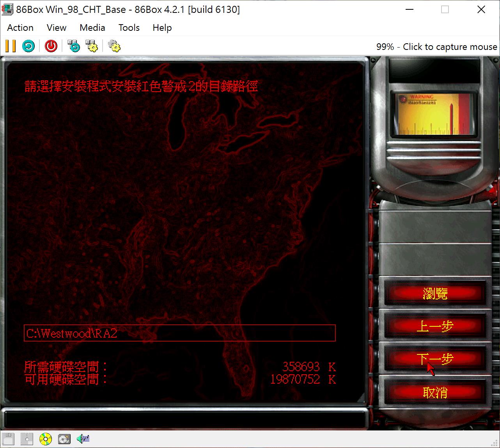Click the red ACPI shutdown power icon

(x=51, y=46)
